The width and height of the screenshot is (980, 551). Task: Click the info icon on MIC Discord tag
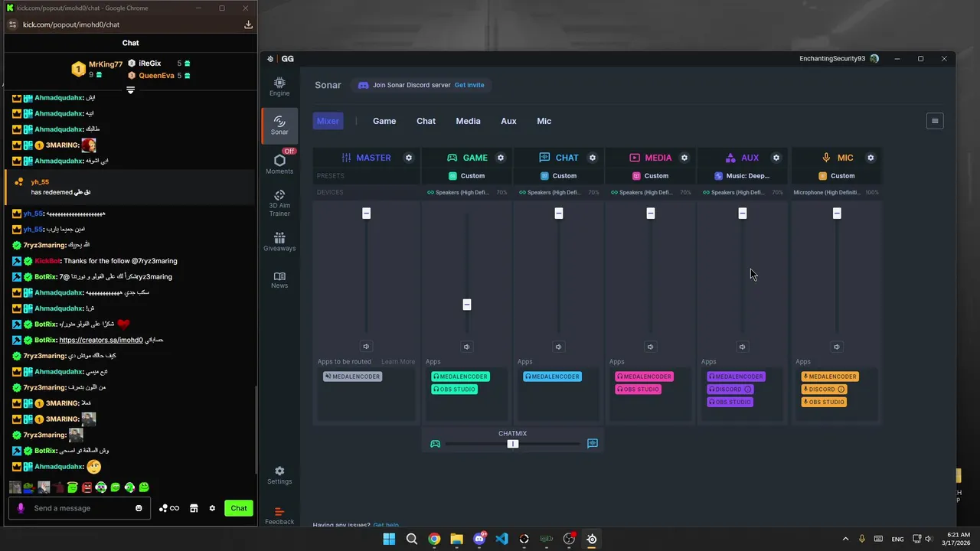click(841, 390)
